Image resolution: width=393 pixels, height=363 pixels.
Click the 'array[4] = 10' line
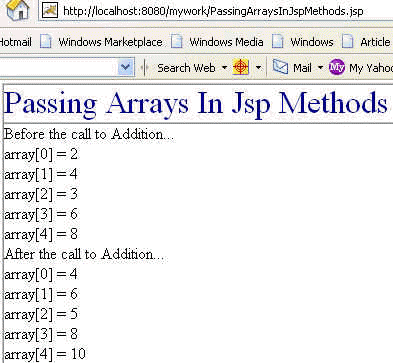tap(45, 354)
